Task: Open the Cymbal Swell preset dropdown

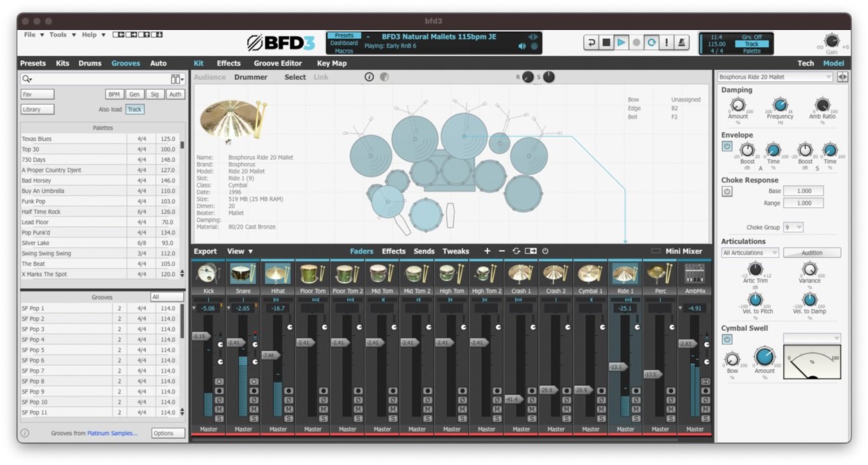Action: click(812, 338)
